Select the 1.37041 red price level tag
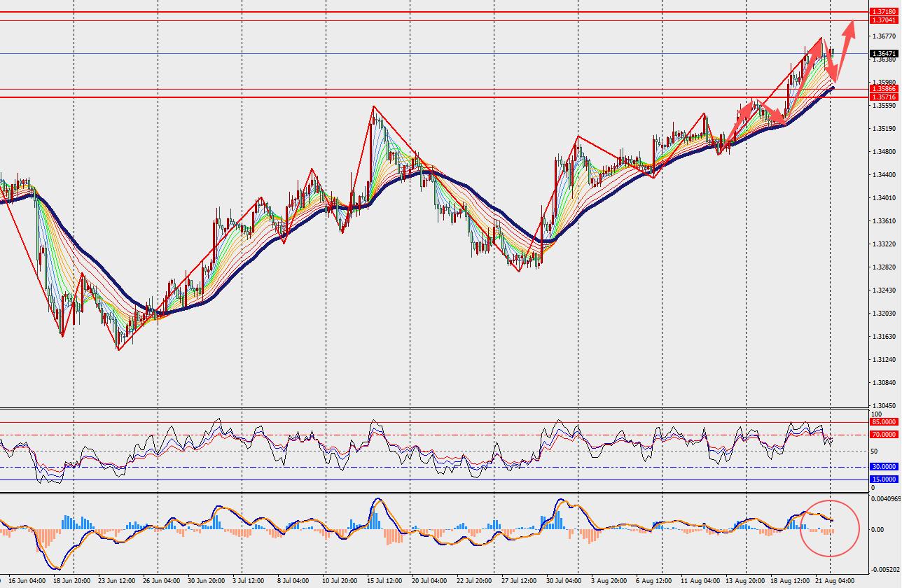Screen dimensions: 902x588 pos(883,20)
